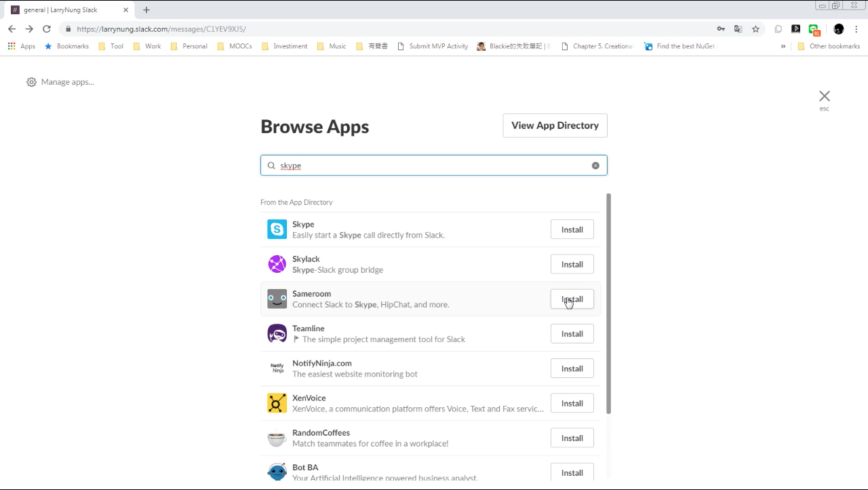Open Find the best NuGet bookmark

[680, 46]
